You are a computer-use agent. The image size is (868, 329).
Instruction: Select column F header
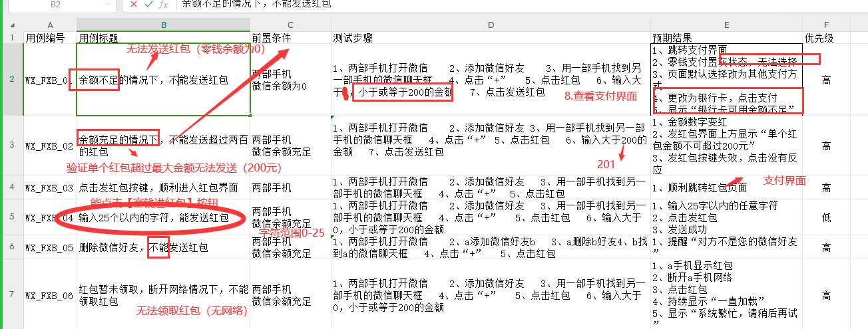[x=826, y=25]
